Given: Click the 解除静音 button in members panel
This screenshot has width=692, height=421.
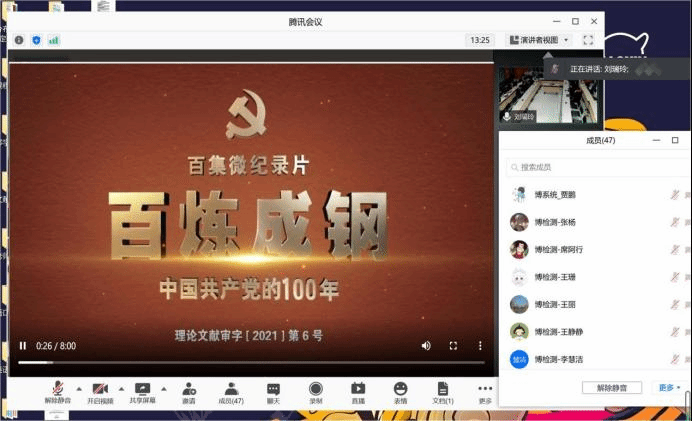Looking at the screenshot, I should point(612,388).
